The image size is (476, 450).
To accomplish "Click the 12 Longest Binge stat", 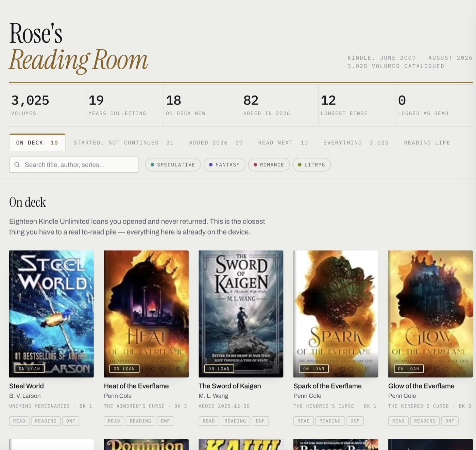I will (x=357, y=105).
